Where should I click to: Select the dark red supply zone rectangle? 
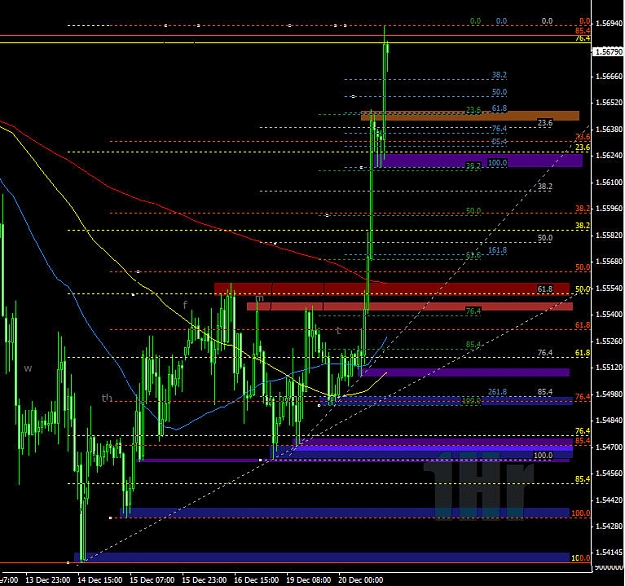[392, 289]
